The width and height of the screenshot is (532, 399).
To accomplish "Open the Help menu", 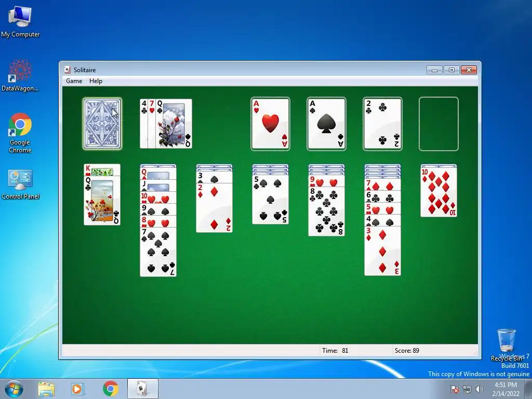I will [x=96, y=81].
